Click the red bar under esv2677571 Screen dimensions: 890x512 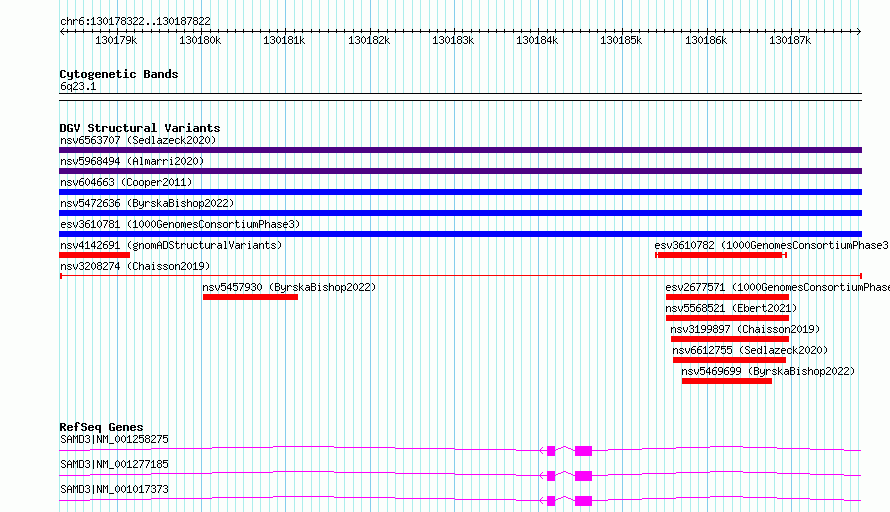(727, 297)
